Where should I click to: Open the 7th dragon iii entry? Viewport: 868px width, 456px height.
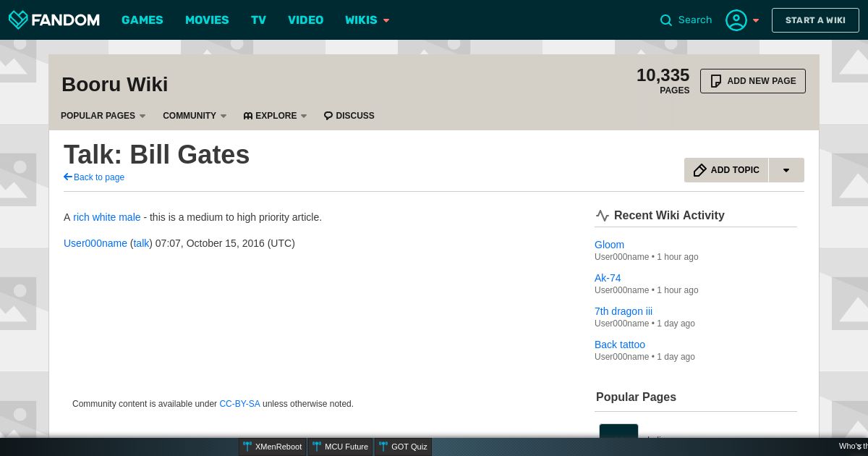click(624, 311)
